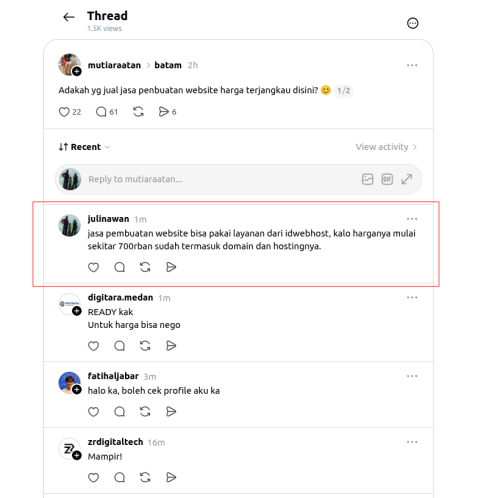Viewport: 500px width, 498px height.
Task: Share mutiaraatan's post via send icon
Action: coord(163,112)
